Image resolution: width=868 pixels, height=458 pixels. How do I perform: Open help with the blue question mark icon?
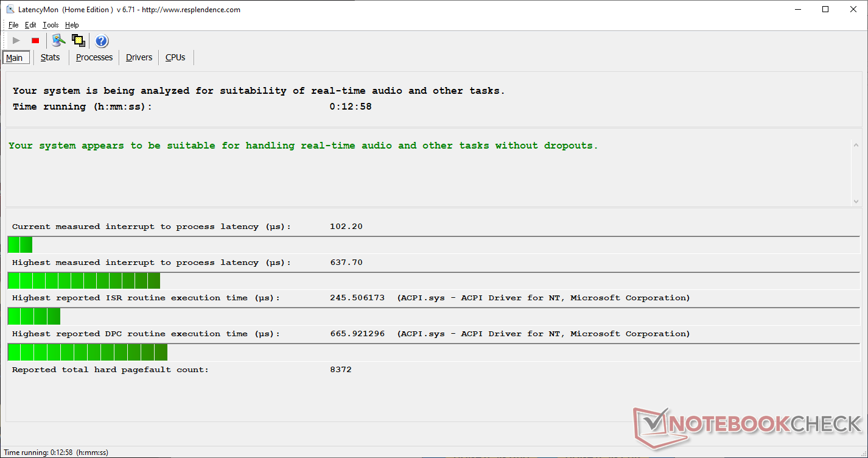102,41
